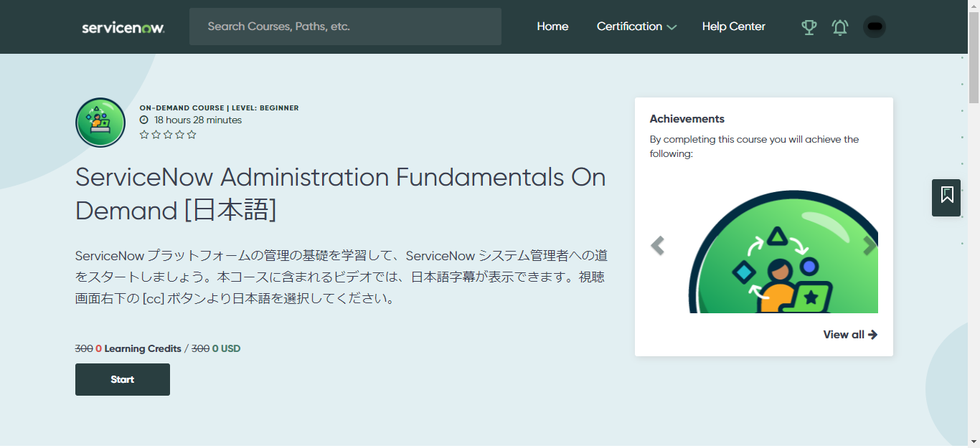This screenshot has height=448, width=980.
Task: Open the profile avatar menu
Action: (874, 27)
